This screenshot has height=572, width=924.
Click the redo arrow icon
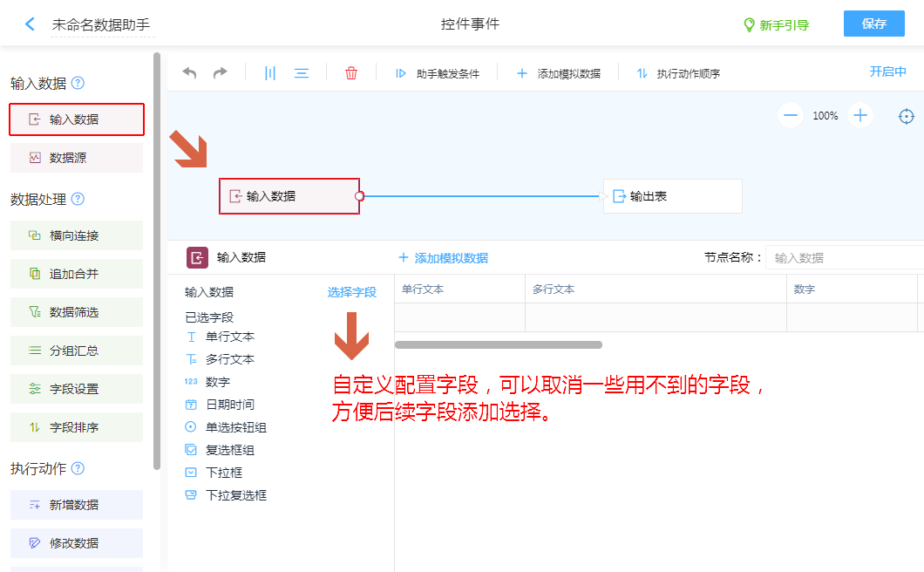click(x=221, y=73)
